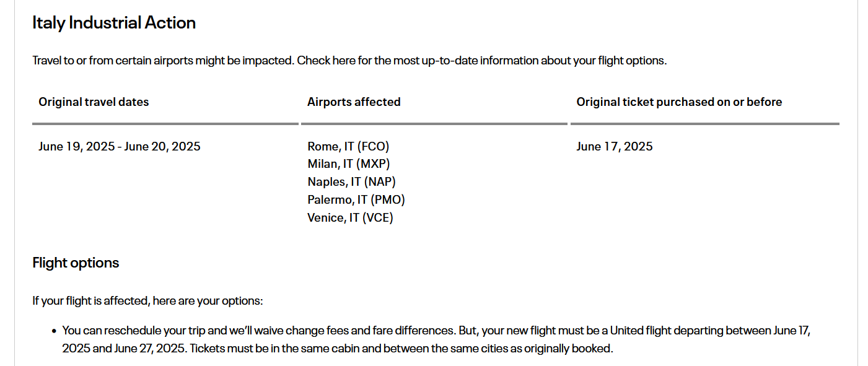Click "Original ticket purchased on or before" header

(x=679, y=102)
